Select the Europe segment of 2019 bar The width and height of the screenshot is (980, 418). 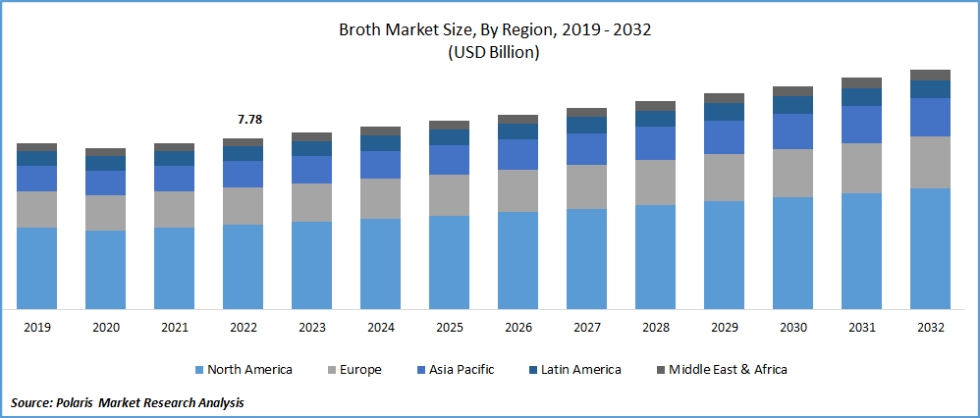tap(37, 209)
